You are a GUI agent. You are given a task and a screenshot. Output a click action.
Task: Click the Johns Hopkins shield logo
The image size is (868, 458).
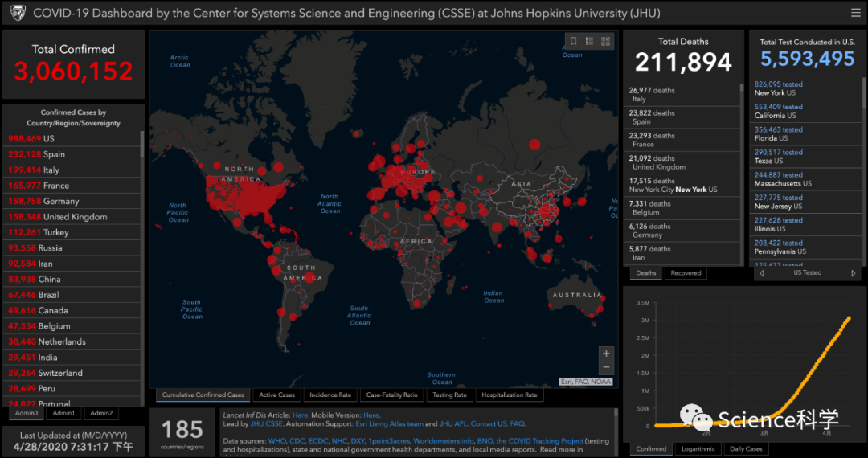tap(18, 14)
